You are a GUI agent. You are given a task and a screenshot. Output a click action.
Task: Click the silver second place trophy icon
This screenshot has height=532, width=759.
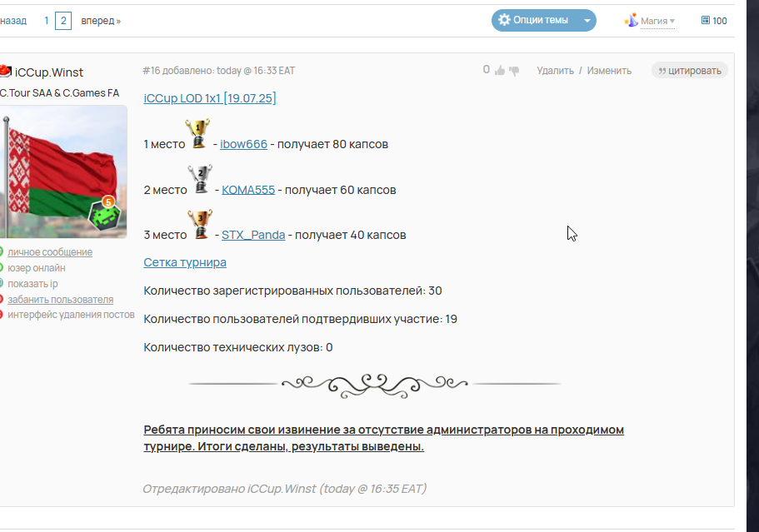pyautogui.click(x=201, y=180)
